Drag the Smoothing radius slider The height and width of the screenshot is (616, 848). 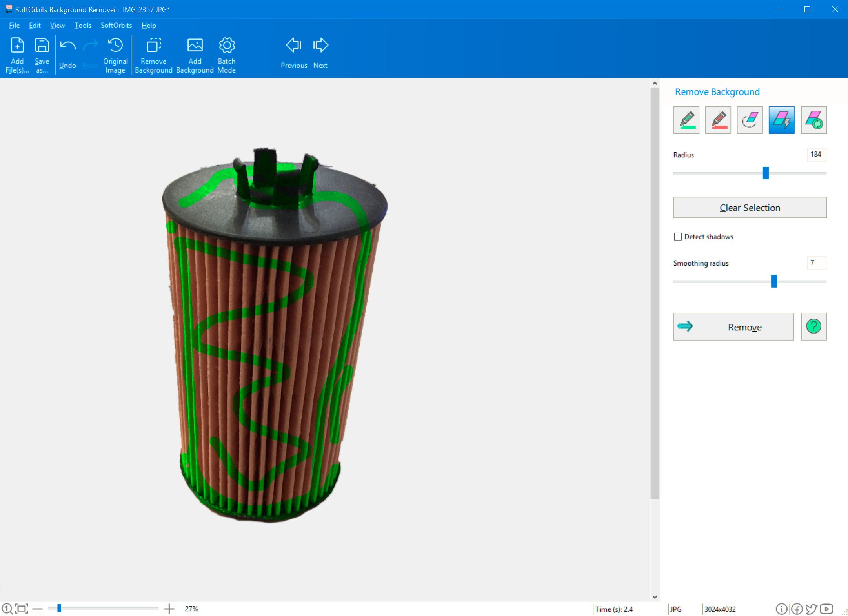point(775,281)
